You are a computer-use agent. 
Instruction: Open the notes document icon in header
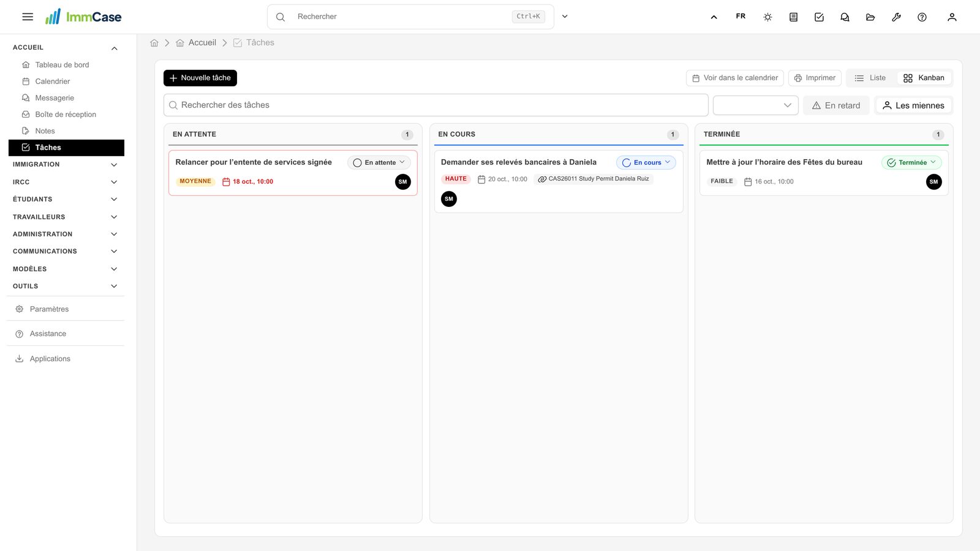793,17
